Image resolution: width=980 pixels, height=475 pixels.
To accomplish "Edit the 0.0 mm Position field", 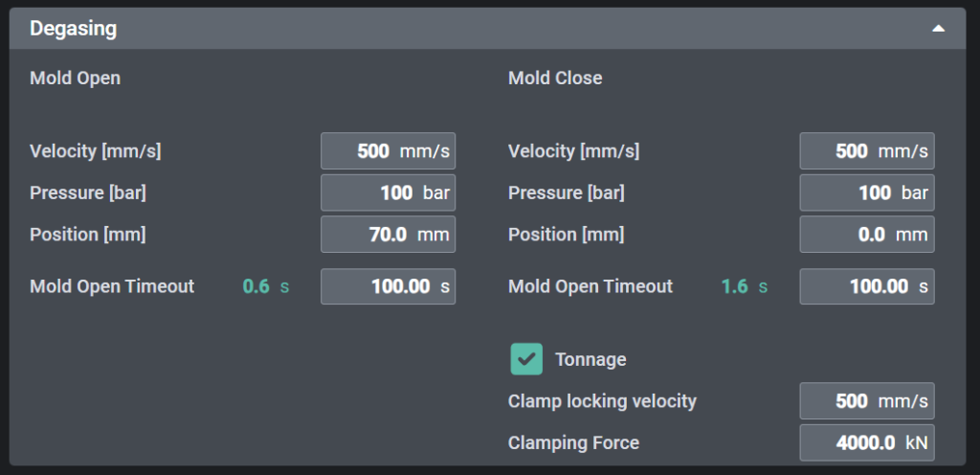I will pyautogui.click(x=866, y=235).
